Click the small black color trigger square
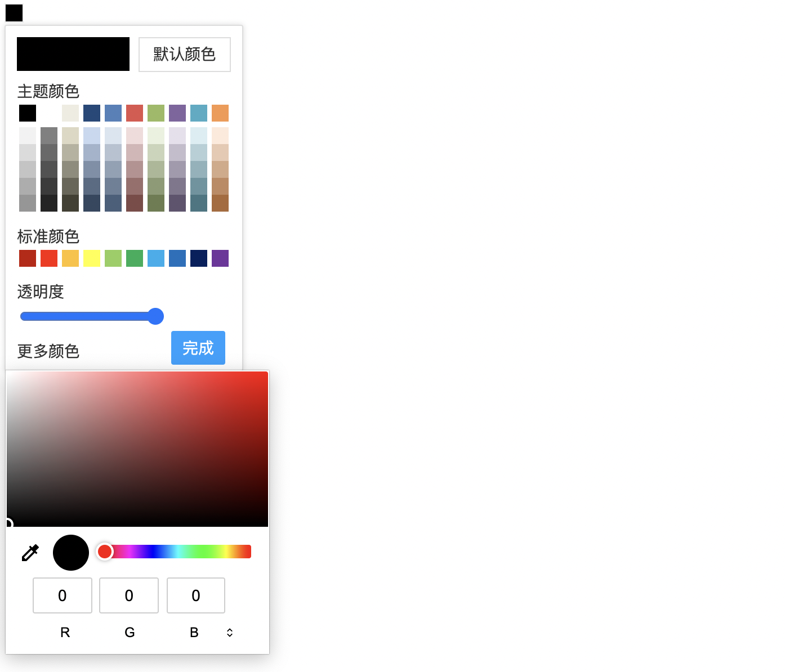Screen dimensions: 785x672 click(14, 13)
